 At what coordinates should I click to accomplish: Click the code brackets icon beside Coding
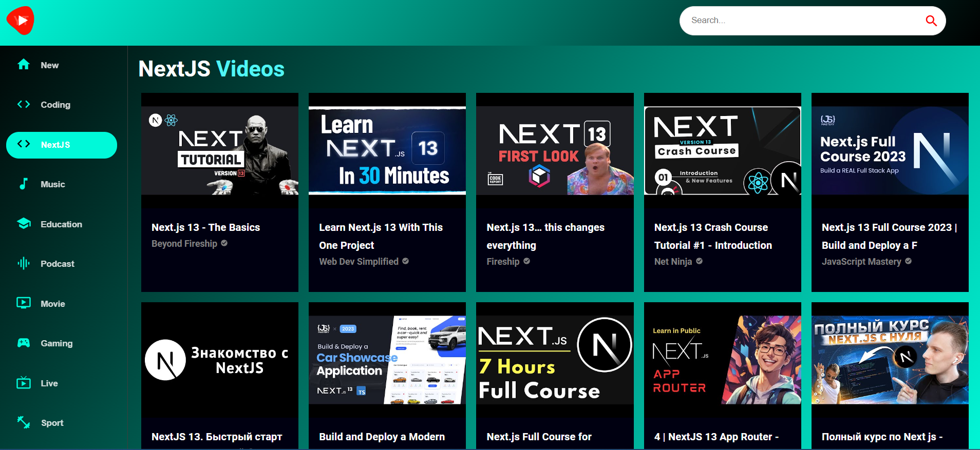click(24, 104)
